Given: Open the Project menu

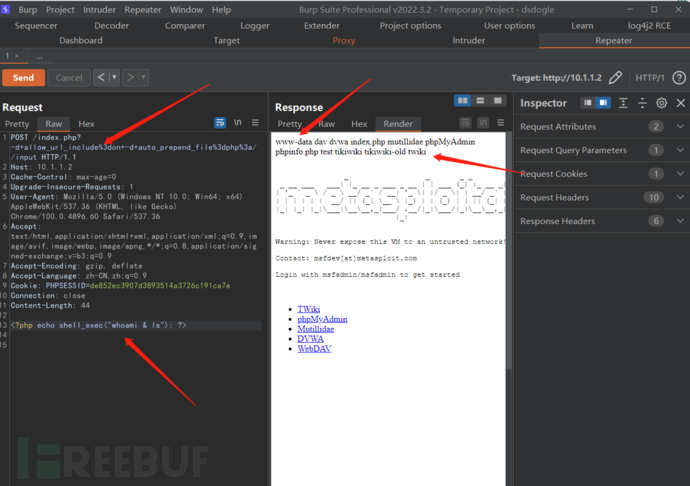Looking at the screenshot, I should click(60, 10).
